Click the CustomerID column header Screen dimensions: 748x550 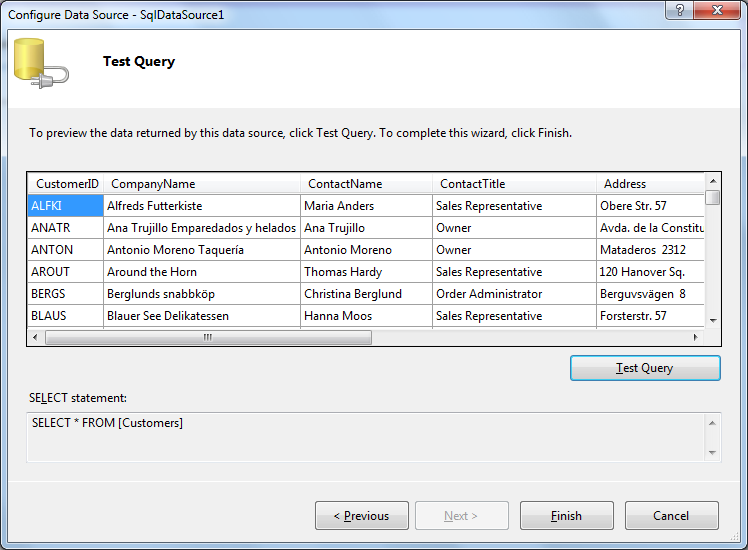click(x=67, y=184)
